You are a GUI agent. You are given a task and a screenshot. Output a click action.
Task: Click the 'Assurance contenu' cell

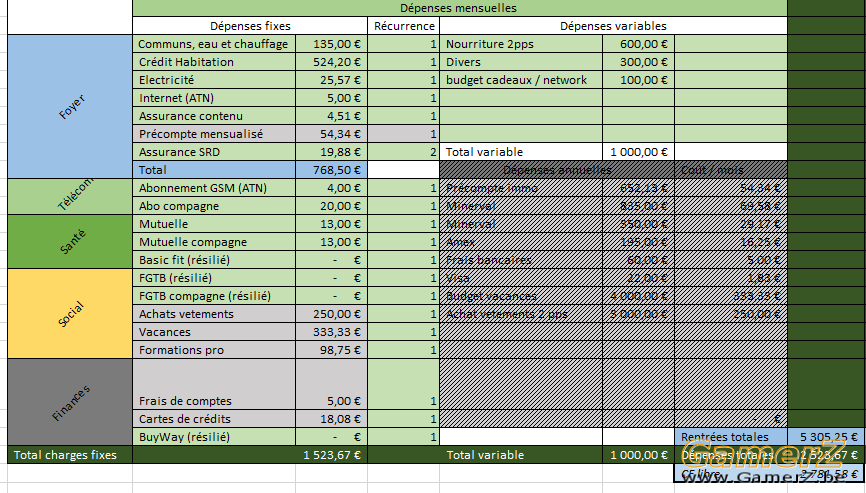click(x=214, y=116)
